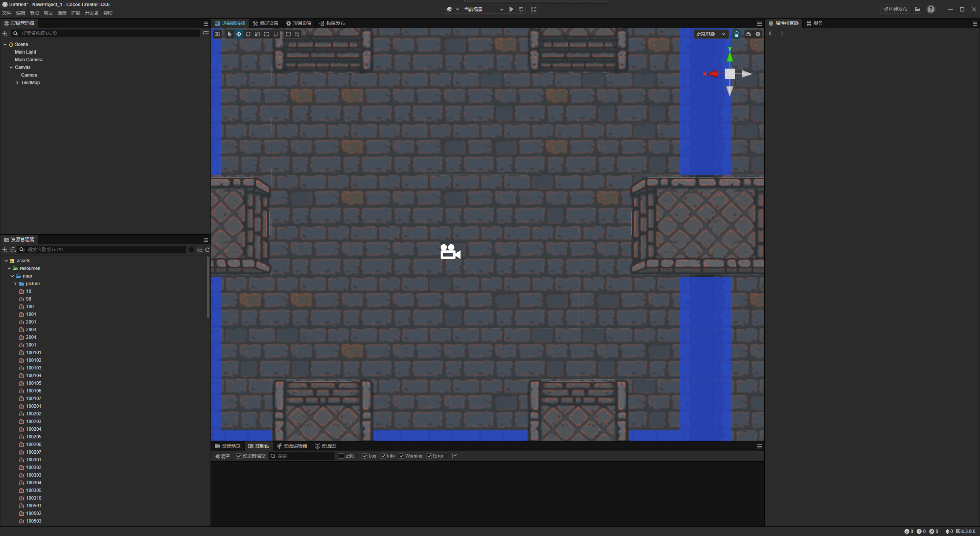Click the scene play preview button
Viewport: 980px width, 536px height.
coord(511,9)
